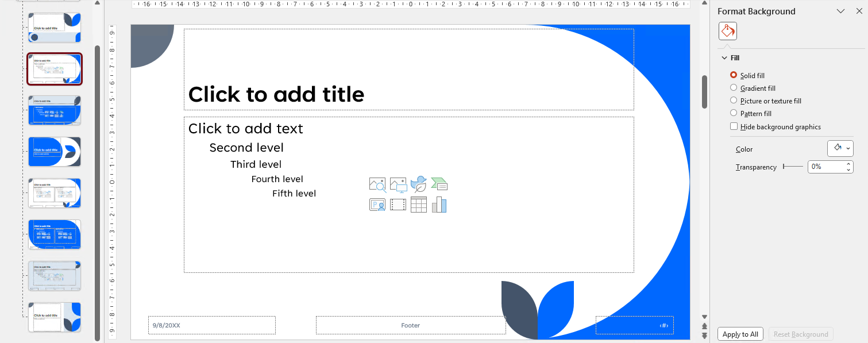This screenshot has height=343, width=868.
Task: Decrease transparency with the down stepper
Action: click(848, 169)
